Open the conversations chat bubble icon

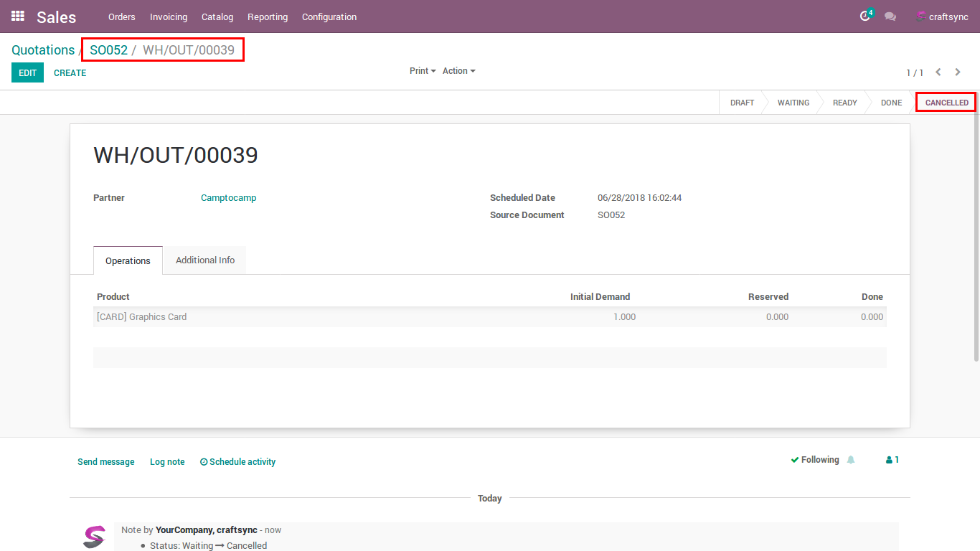coord(890,17)
